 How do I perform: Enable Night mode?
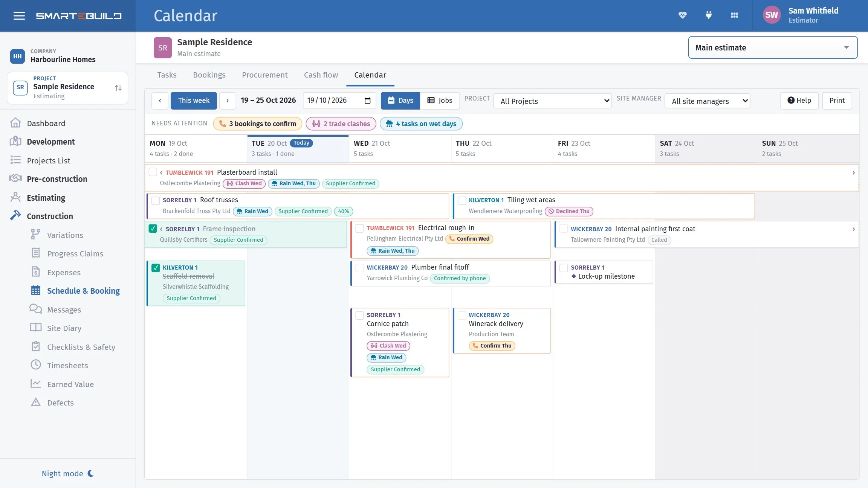click(x=68, y=473)
